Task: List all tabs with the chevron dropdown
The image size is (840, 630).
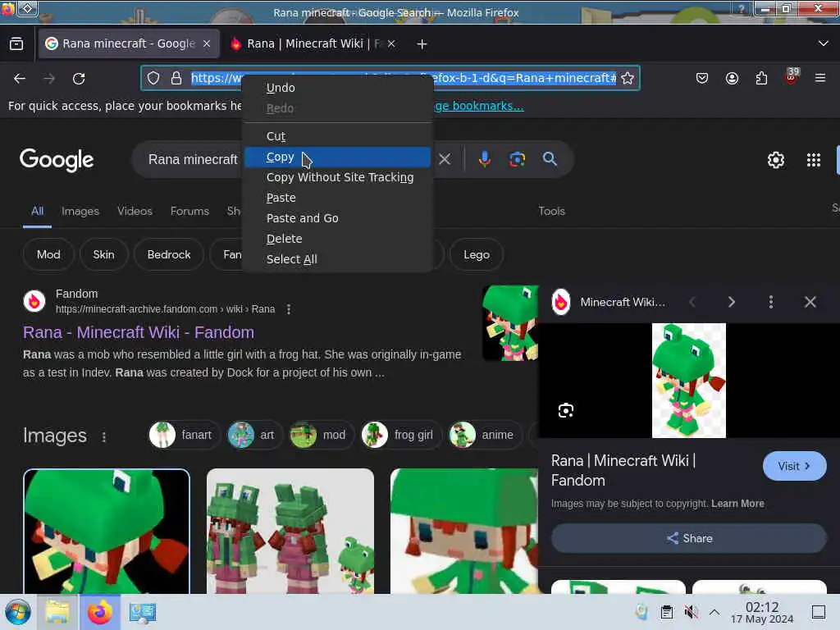Action: [x=824, y=43]
